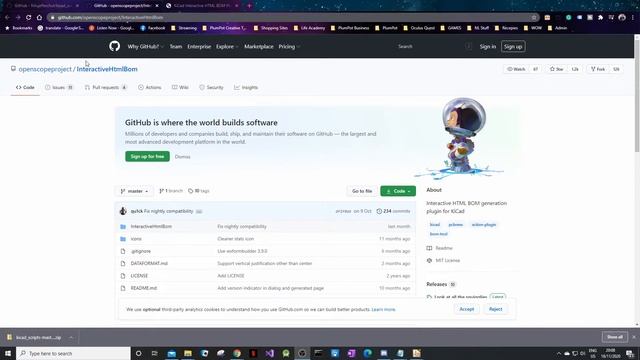
Task: Close the downloads bar with the X
Action: 634,337
